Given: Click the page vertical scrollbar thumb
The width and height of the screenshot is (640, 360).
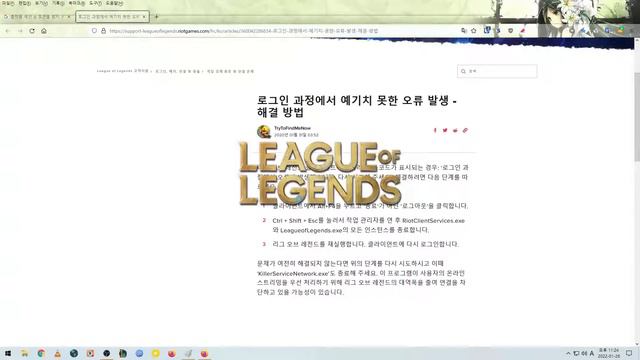Looking at the screenshot, I should tap(637, 116).
